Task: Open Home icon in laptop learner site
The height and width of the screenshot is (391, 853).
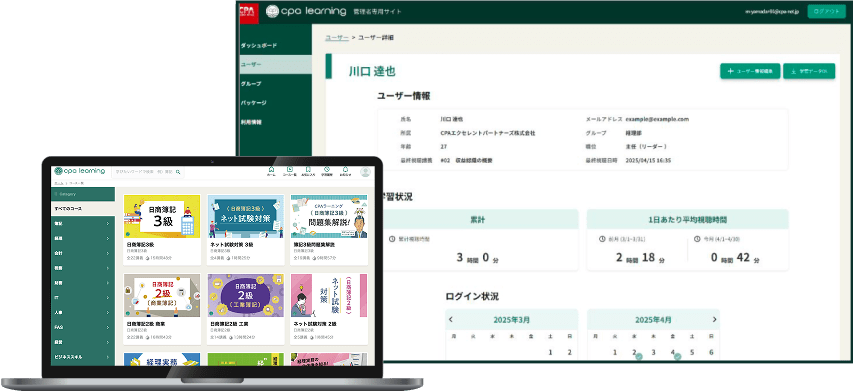Action: coord(271,170)
